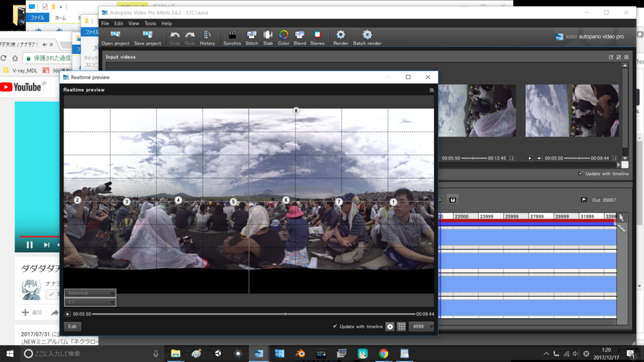Click the Realtime preview seek slider handle
Image resolution: width=644 pixels, height=362 pixels.
click(286, 314)
